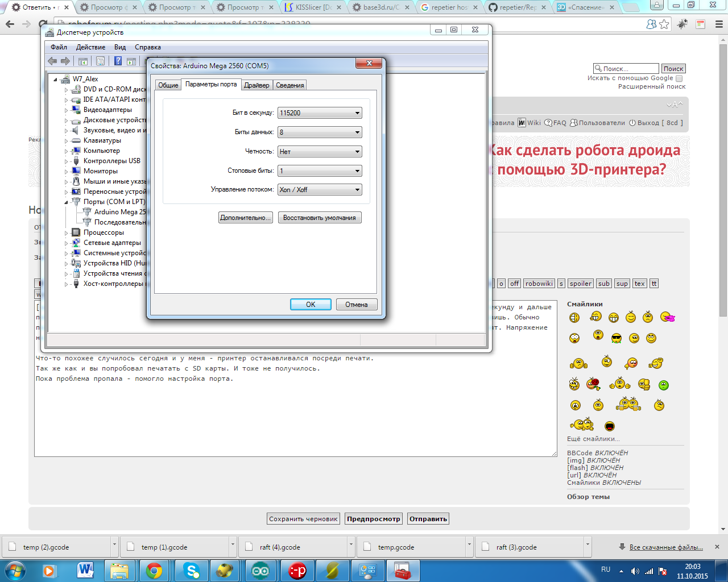Expand the Процессоры tree node
Viewport: 728px width, 582px height.
pyautogui.click(x=67, y=233)
